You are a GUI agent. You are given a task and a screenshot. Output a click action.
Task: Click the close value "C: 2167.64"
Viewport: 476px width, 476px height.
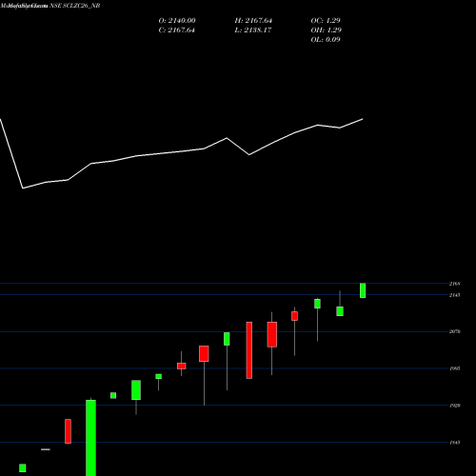coord(176,30)
